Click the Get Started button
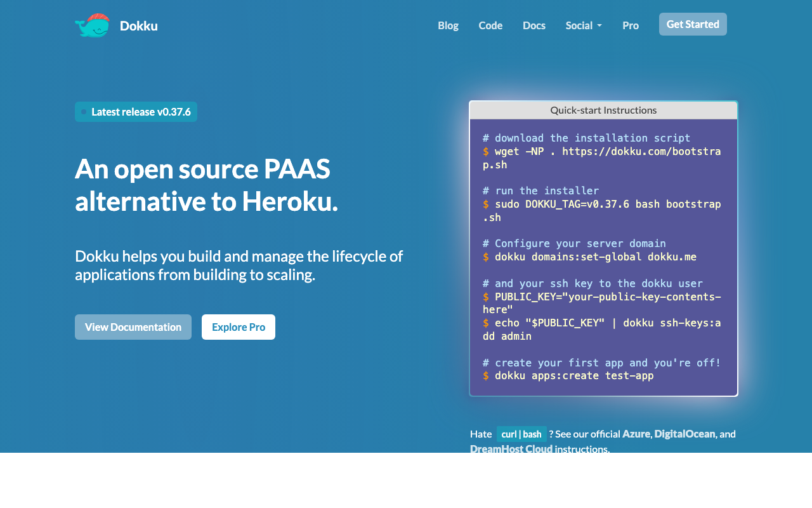812x508 pixels. (693, 24)
